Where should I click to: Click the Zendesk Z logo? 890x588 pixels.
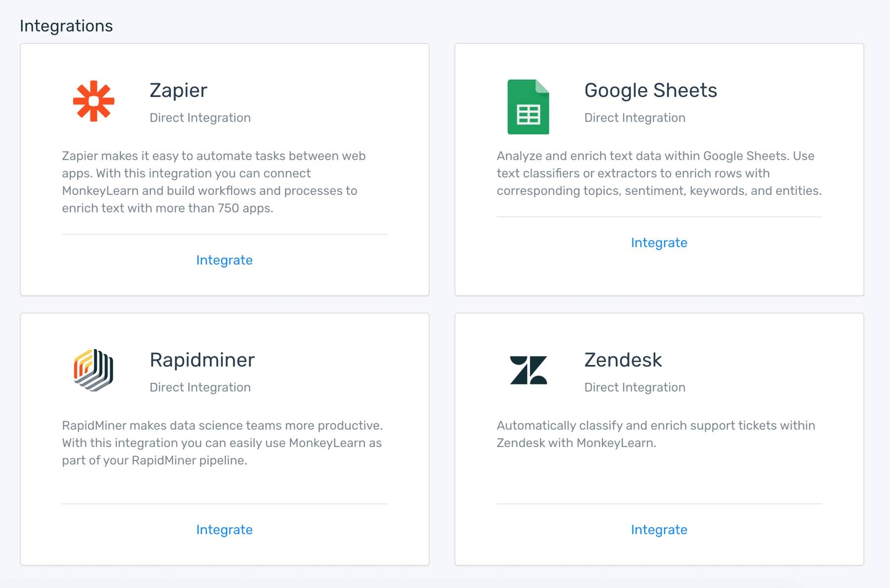pyautogui.click(x=528, y=370)
